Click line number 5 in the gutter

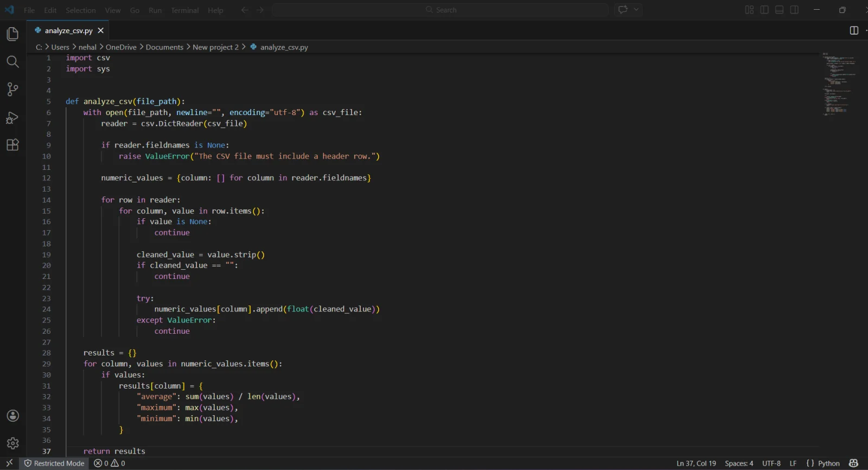[x=48, y=101]
